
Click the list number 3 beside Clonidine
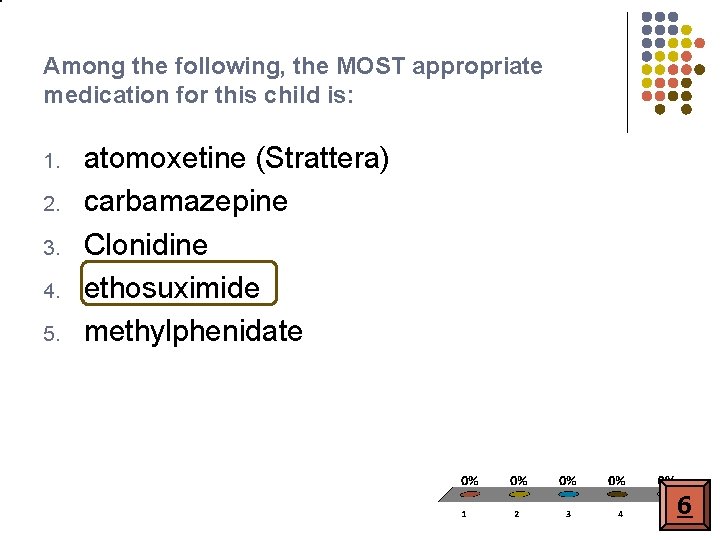pyautogui.click(x=52, y=248)
